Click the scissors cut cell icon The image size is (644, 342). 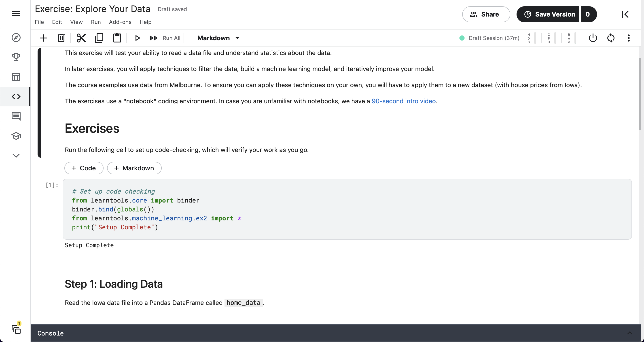coord(81,38)
